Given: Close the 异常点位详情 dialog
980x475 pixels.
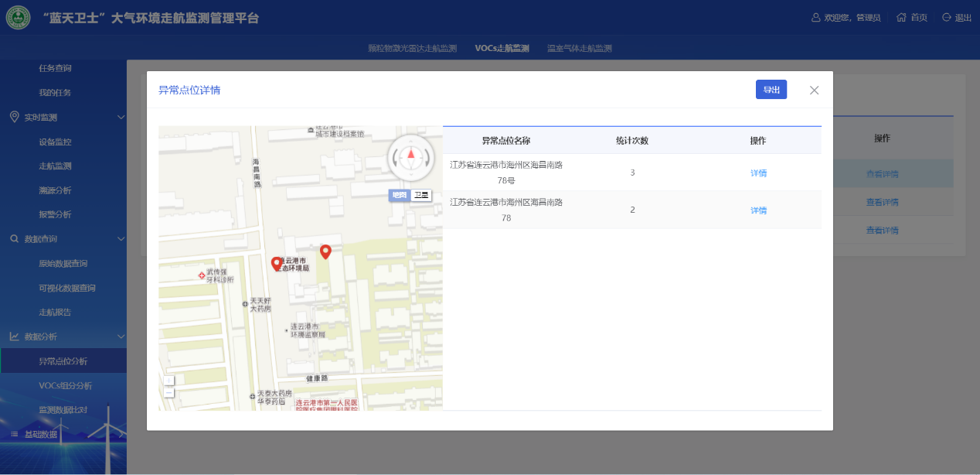Looking at the screenshot, I should 814,90.
